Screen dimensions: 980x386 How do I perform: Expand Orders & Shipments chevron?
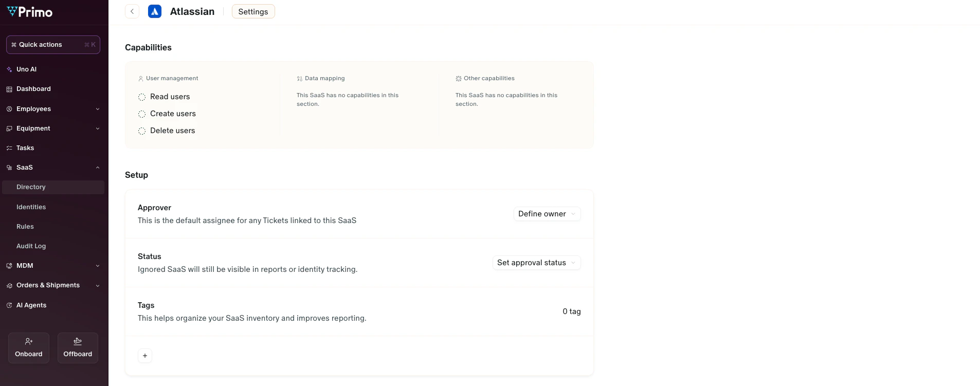98,286
